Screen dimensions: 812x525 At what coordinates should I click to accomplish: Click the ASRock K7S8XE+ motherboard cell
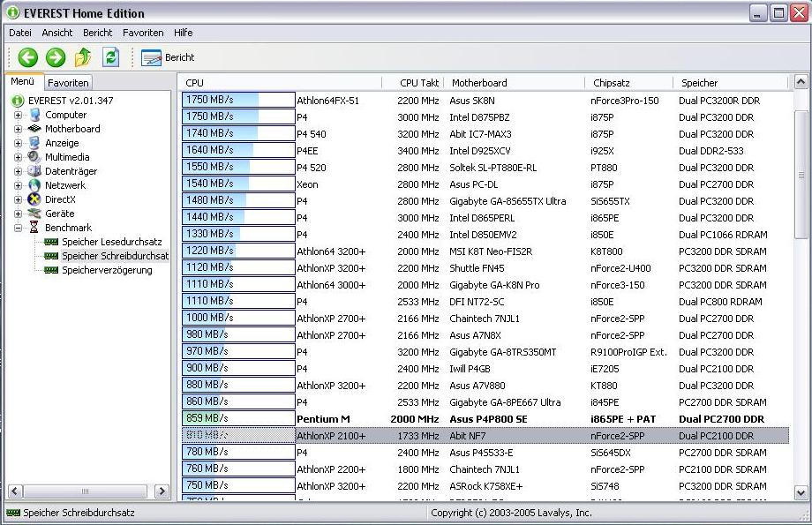(486, 486)
